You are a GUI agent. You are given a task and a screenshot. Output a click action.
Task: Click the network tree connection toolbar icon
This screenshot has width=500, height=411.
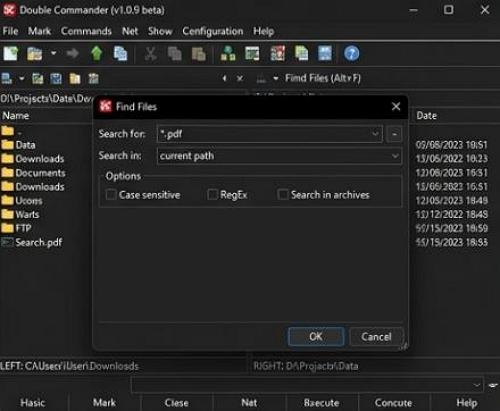[x=228, y=53]
